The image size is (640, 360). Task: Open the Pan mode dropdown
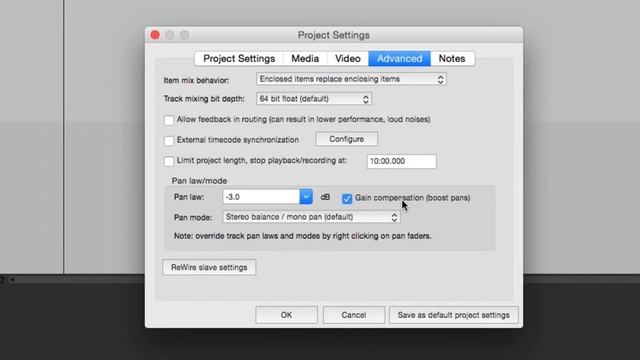pos(311,217)
